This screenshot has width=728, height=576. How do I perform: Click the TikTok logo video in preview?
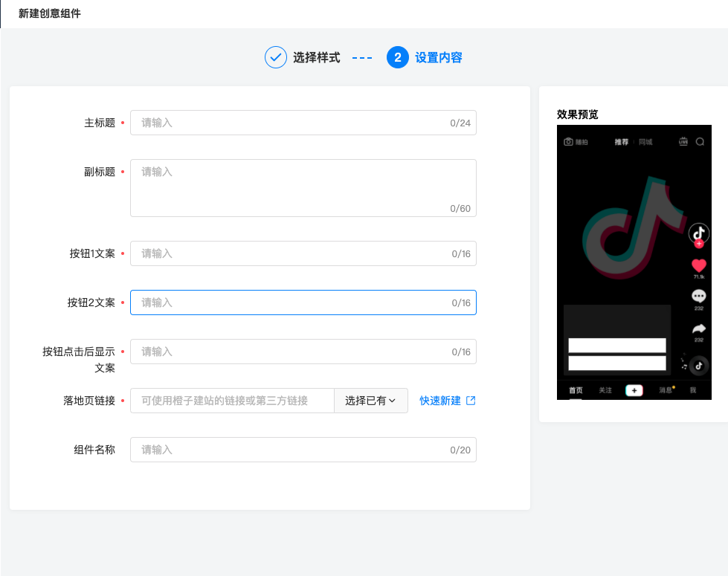click(634, 228)
